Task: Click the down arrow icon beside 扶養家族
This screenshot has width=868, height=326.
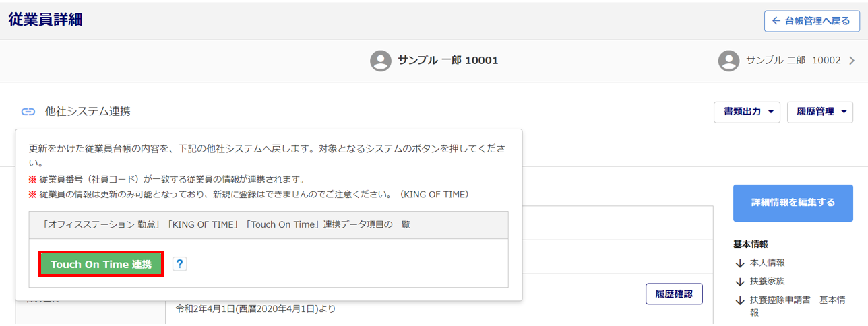Action: pyautogui.click(x=740, y=282)
